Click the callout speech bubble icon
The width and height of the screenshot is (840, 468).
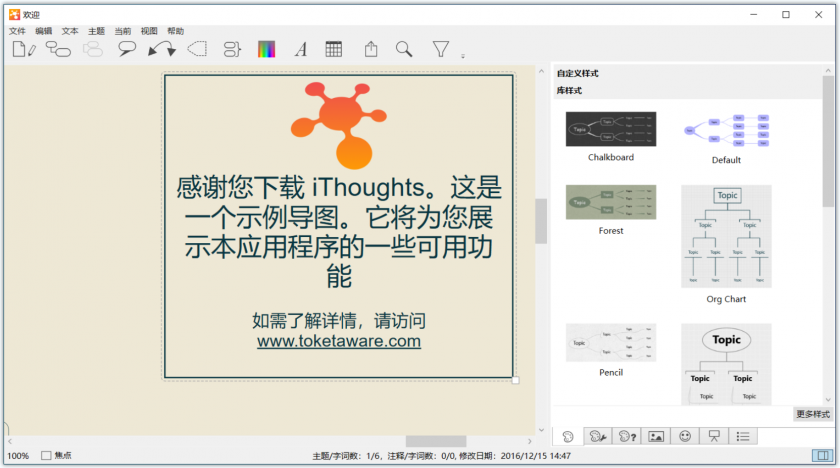[x=127, y=49]
